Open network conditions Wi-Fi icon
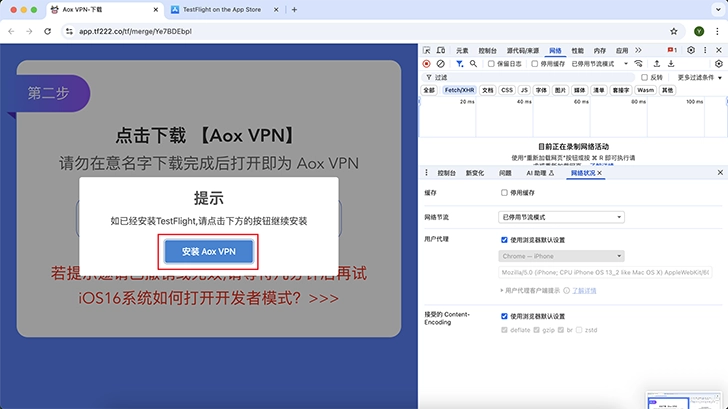 (x=639, y=64)
